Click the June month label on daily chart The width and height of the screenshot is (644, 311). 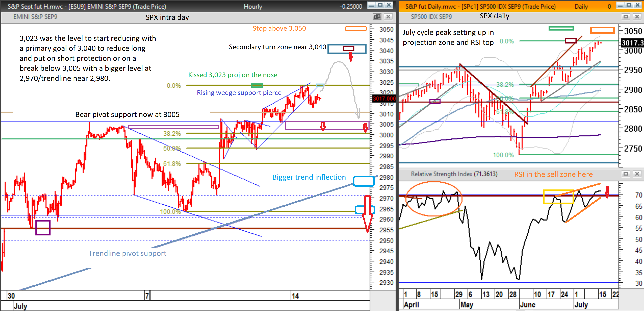(x=528, y=305)
